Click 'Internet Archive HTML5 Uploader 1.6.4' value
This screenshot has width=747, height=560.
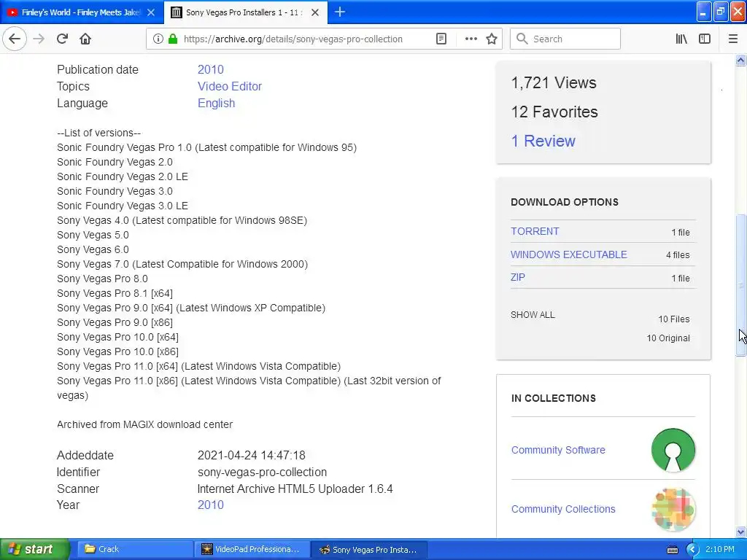tap(295, 489)
